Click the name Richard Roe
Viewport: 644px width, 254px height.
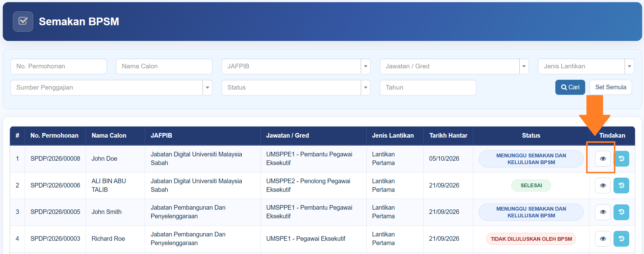(108, 239)
